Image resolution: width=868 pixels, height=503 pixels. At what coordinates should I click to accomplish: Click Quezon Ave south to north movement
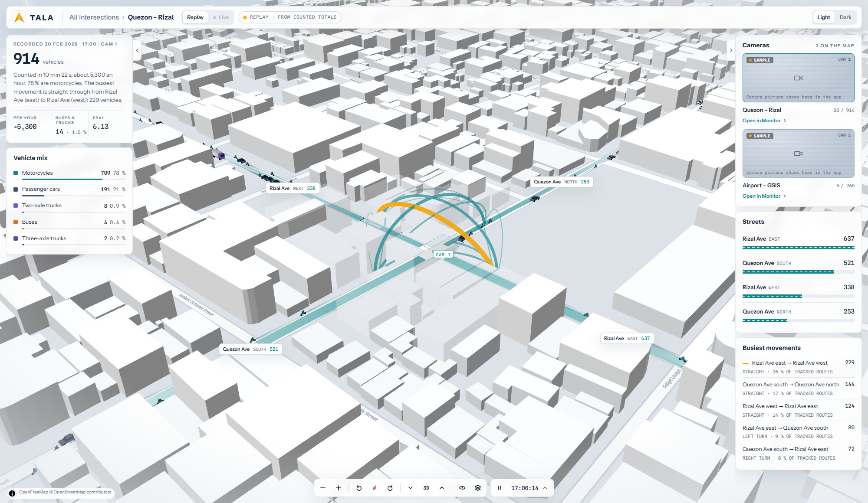[x=798, y=389]
